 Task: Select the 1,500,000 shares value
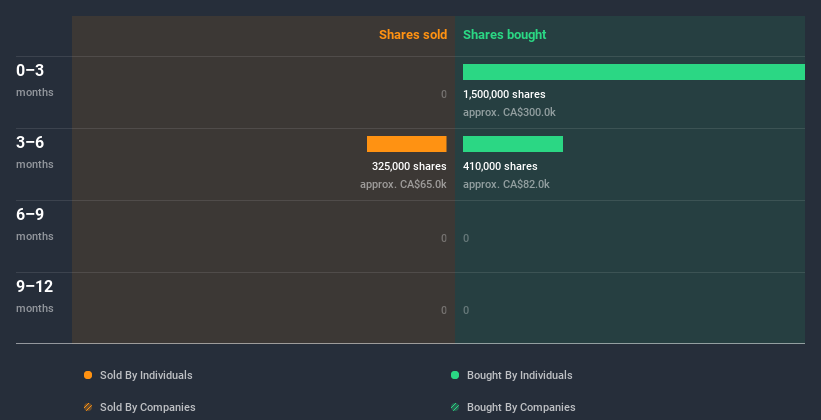(504, 94)
